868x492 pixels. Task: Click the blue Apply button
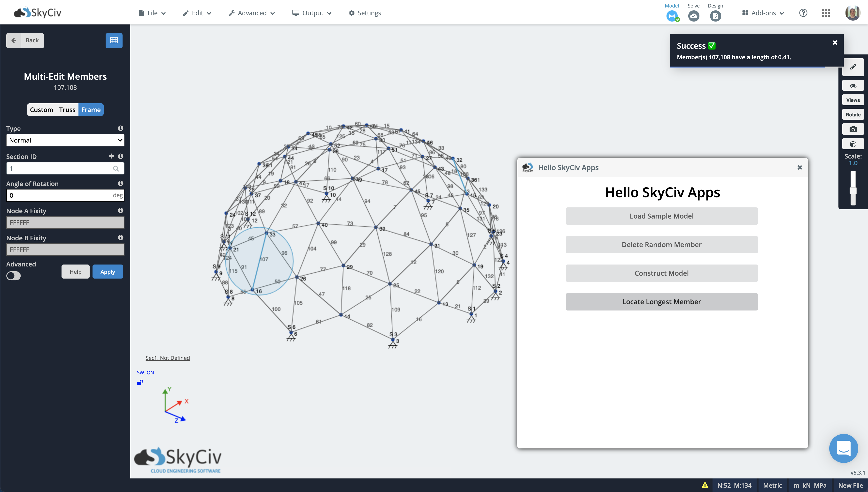[108, 272]
